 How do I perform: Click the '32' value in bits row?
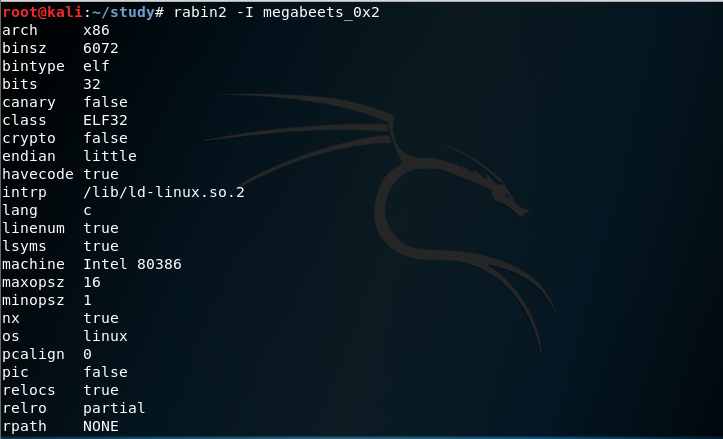click(x=92, y=84)
